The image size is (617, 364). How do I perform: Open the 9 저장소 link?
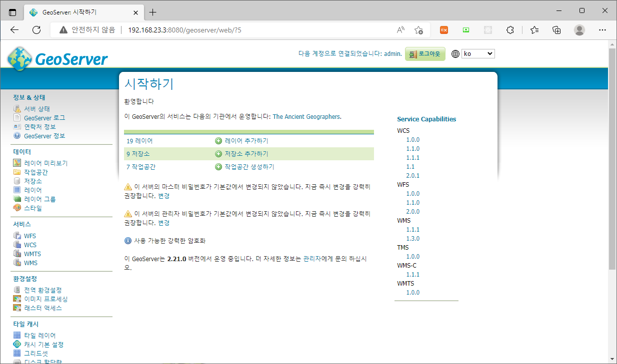(138, 154)
